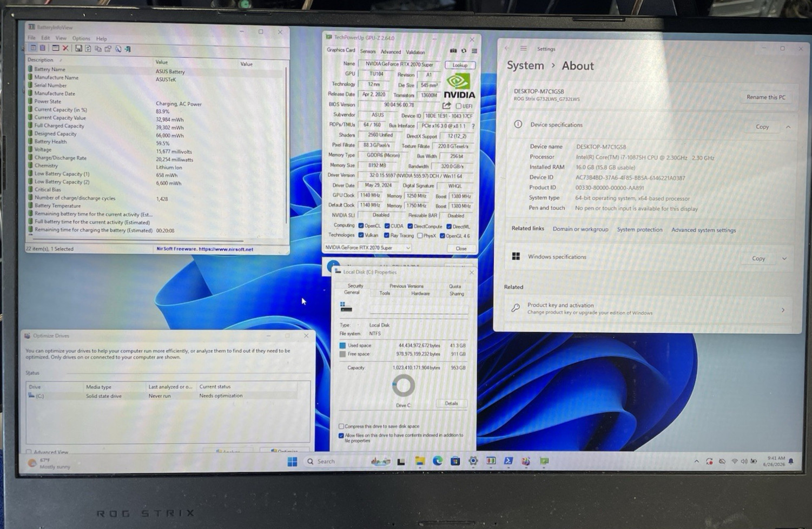The width and height of the screenshot is (812, 529).
Task: Copy the Device specifications
Action: pos(762,127)
